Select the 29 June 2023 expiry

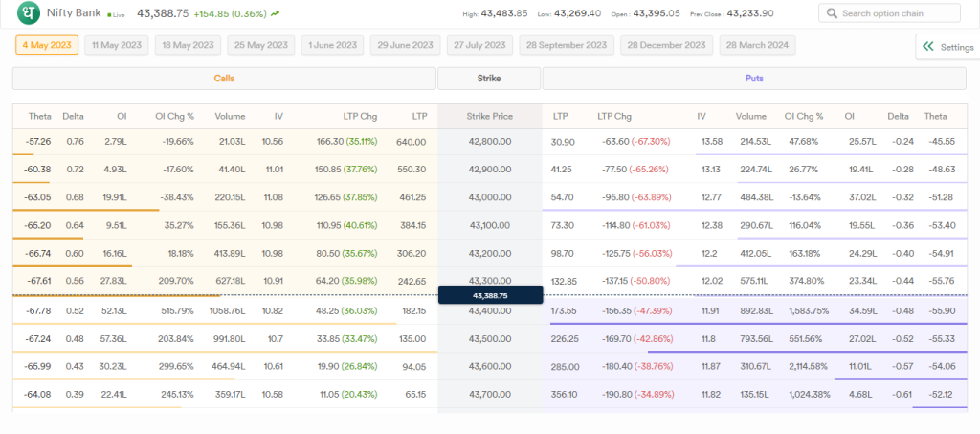tap(405, 45)
